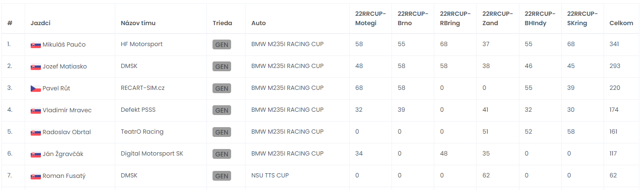Select the Digital Motorsport SK team name
The height and width of the screenshot is (190, 644).
[152, 154]
